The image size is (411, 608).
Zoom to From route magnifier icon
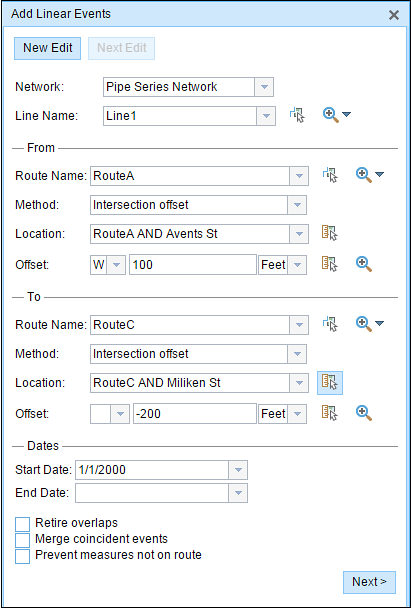pyautogui.click(x=364, y=175)
